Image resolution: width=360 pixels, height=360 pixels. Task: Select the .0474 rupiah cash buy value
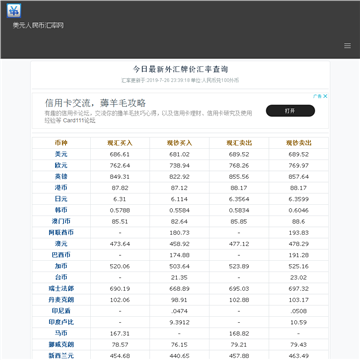(179, 311)
